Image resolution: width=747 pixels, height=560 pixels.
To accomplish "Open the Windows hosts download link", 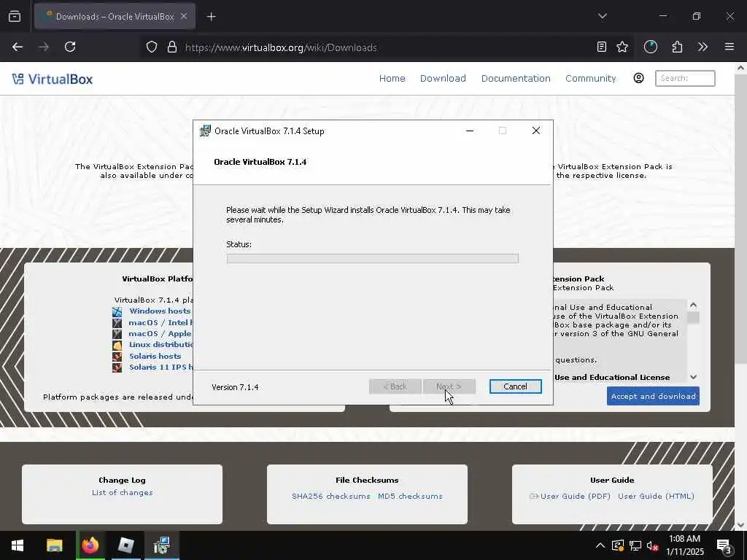I will [160, 311].
